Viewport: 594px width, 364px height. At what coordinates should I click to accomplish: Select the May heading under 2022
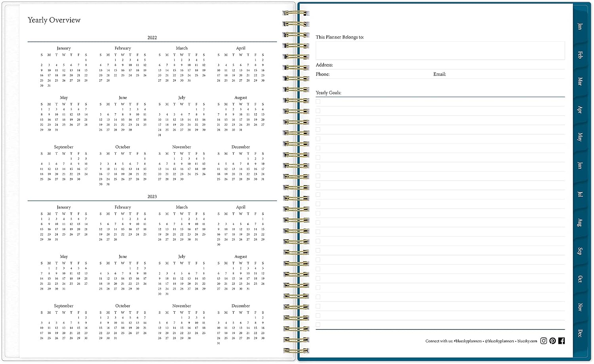coord(64,97)
